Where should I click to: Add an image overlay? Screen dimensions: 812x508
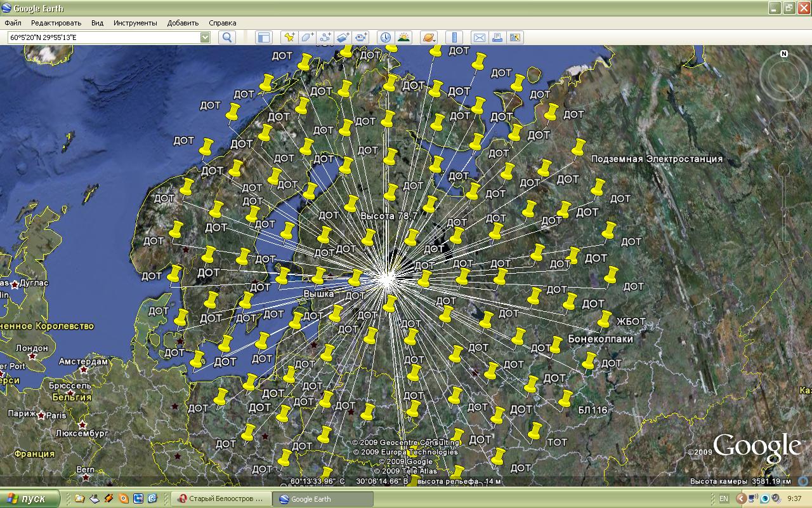343,37
